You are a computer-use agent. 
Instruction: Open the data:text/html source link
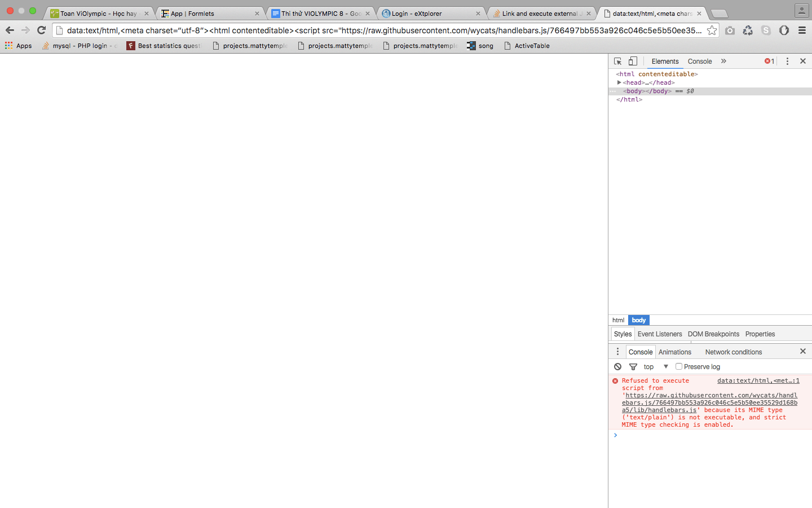[x=758, y=380]
